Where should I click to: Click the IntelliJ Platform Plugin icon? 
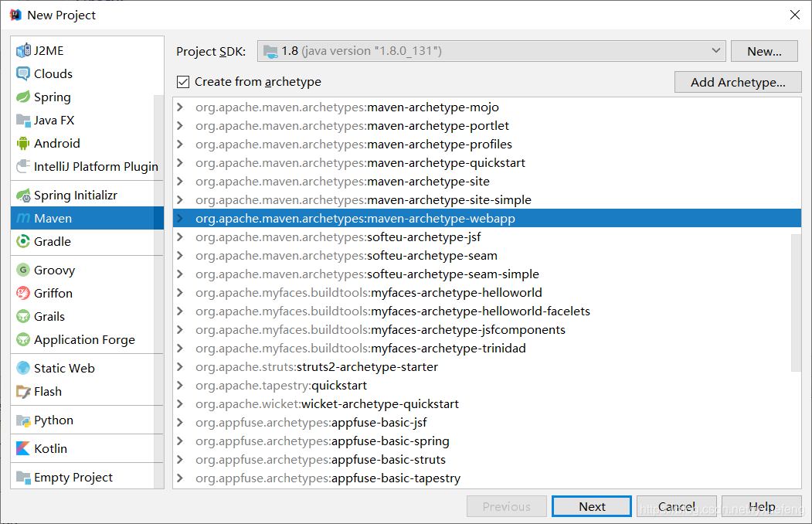coord(23,167)
